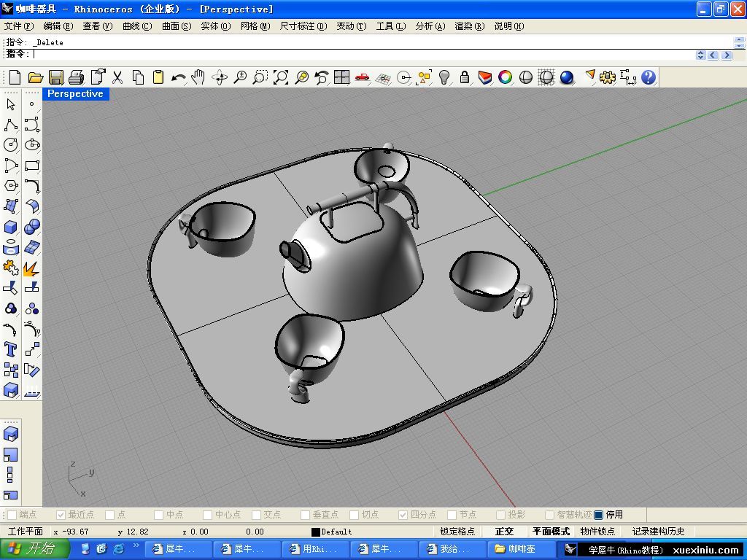Screen dimensions: 747x560
Task: Click 记录建构历史 in status bar
Action: 658,532
